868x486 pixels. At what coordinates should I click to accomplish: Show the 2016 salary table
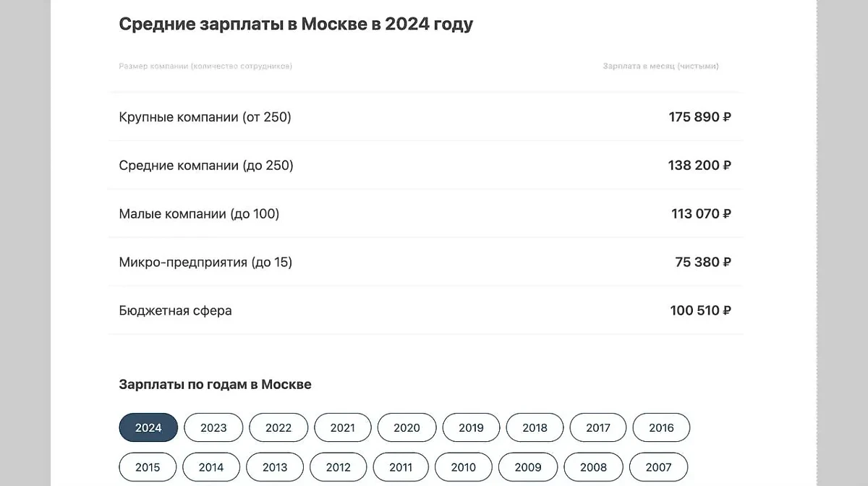pyautogui.click(x=661, y=427)
